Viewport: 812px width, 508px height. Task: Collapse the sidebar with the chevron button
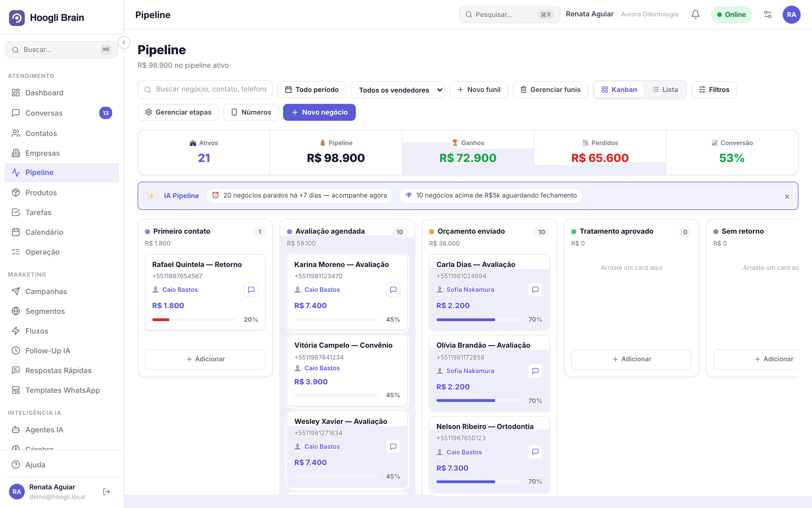click(124, 42)
